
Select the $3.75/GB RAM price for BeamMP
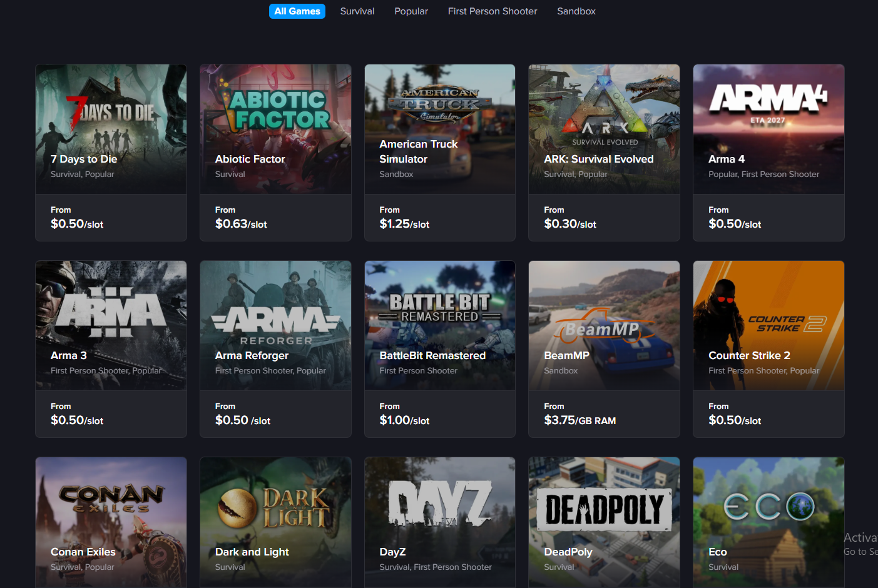click(x=580, y=420)
